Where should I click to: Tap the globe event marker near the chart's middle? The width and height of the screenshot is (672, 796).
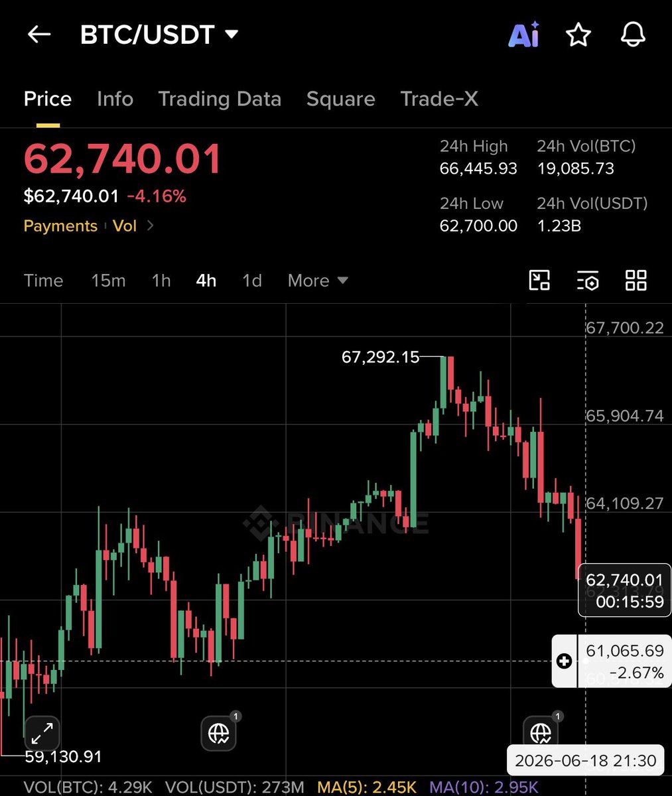tap(219, 733)
